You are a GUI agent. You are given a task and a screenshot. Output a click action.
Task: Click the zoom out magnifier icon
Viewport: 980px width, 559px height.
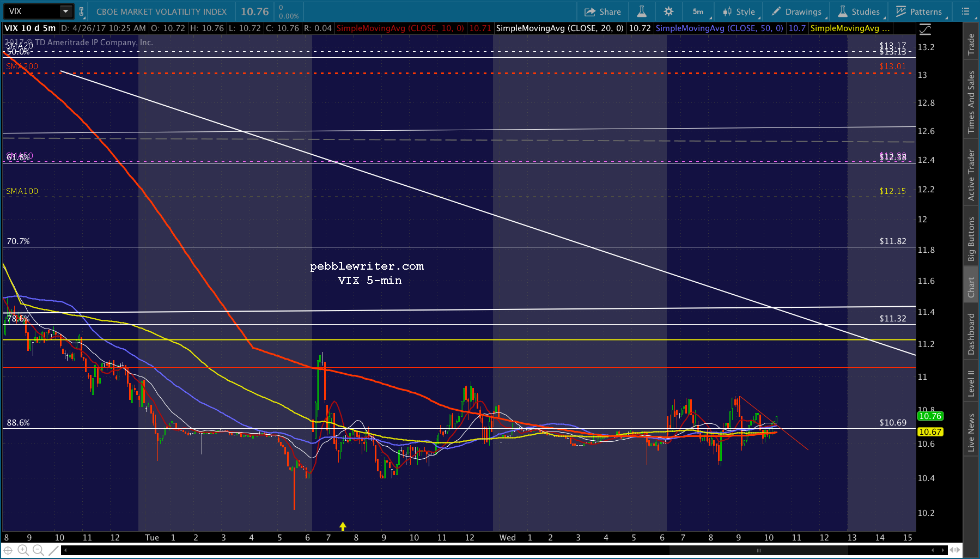click(38, 550)
